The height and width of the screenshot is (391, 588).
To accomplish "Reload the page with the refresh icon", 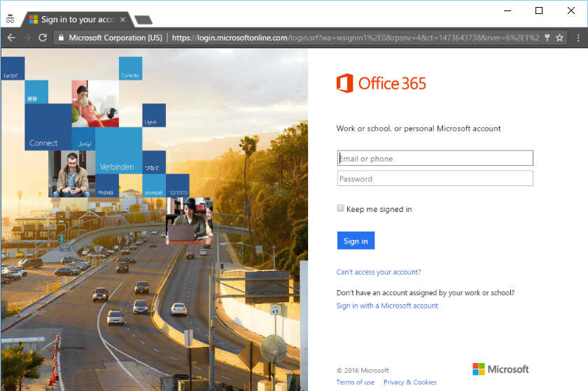I will point(43,38).
